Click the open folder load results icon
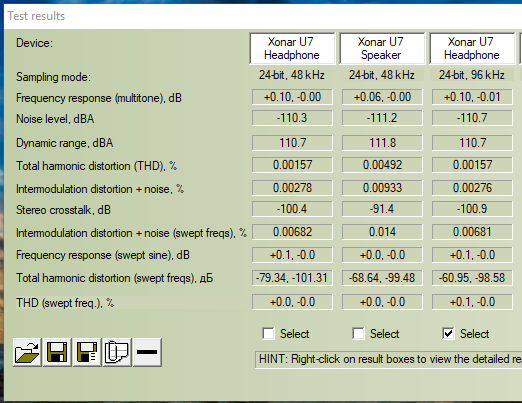 click(x=27, y=352)
